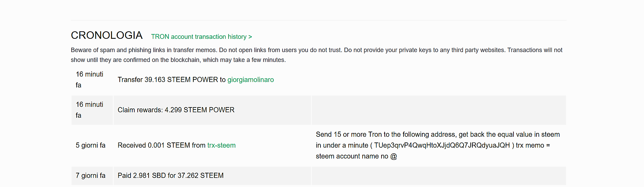Select the '5 giorni fa' timestamp

tap(91, 145)
